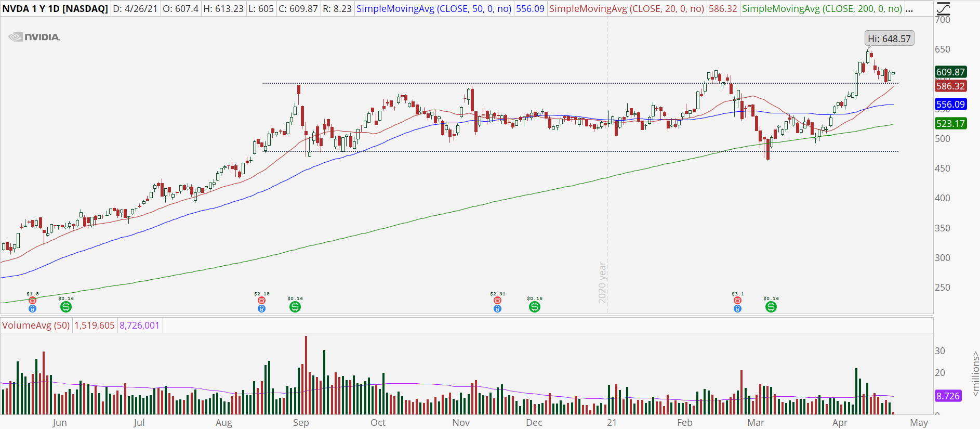980x429 pixels.
Task: Click the 250 price axis label
Action: pyautogui.click(x=943, y=288)
